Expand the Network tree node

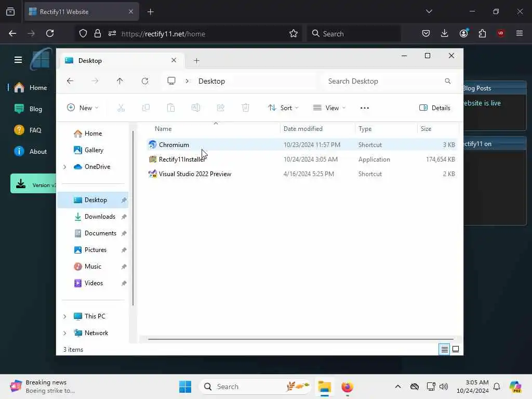64,333
